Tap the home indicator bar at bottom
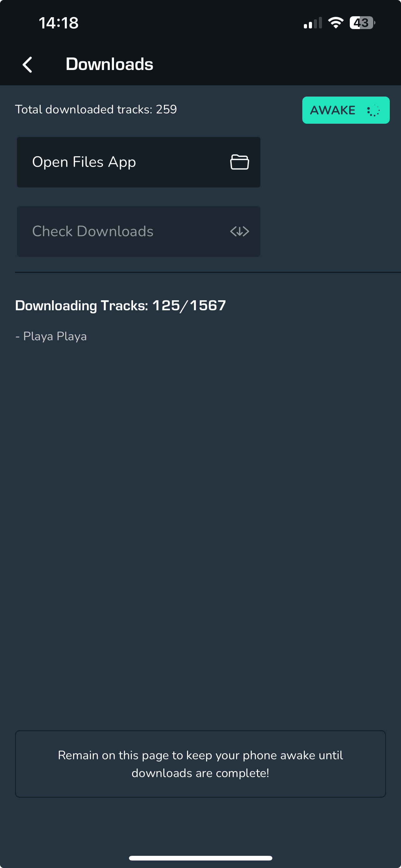Image resolution: width=401 pixels, height=868 pixels. 200,858
